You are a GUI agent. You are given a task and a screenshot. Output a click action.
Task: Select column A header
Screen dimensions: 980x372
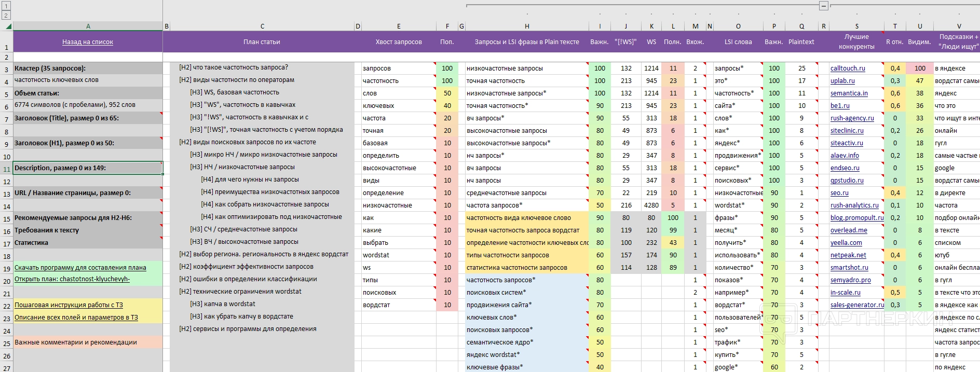88,26
